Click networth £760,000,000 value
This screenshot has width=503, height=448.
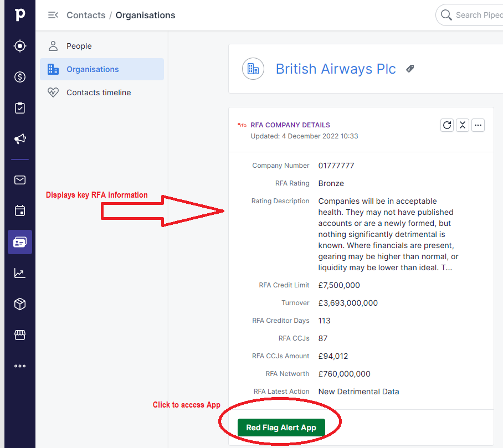tap(344, 374)
